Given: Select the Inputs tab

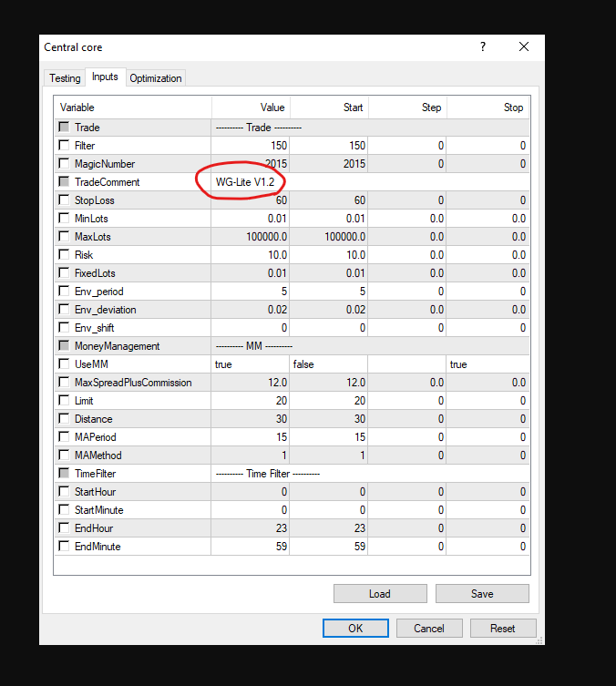Looking at the screenshot, I should [105, 77].
